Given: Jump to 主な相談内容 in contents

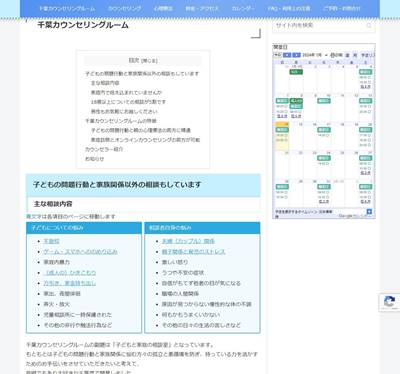Looking at the screenshot, I should (105, 83).
